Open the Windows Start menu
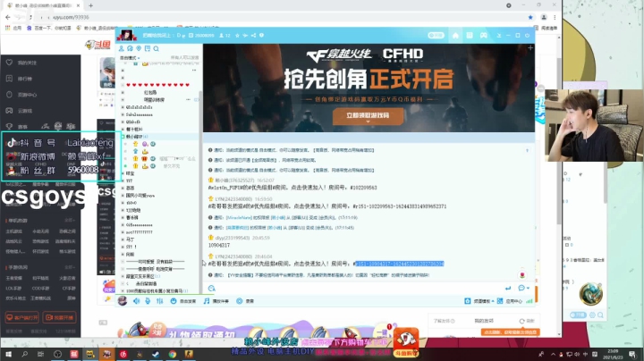644x361 pixels. point(8,354)
